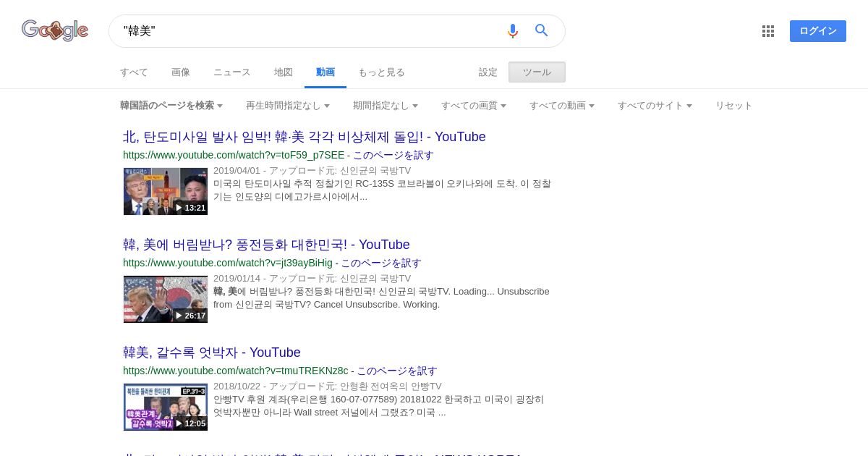This screenshot has width=868, height=456.
Task: Click URL youtube.com/watch?v=jt39ayBiHig
Action: (x=228, y=263)
